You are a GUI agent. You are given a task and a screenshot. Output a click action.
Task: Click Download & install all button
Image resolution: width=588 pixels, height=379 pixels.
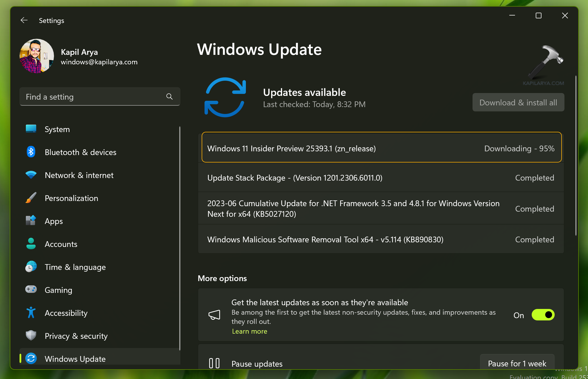(x=518, y=102)
